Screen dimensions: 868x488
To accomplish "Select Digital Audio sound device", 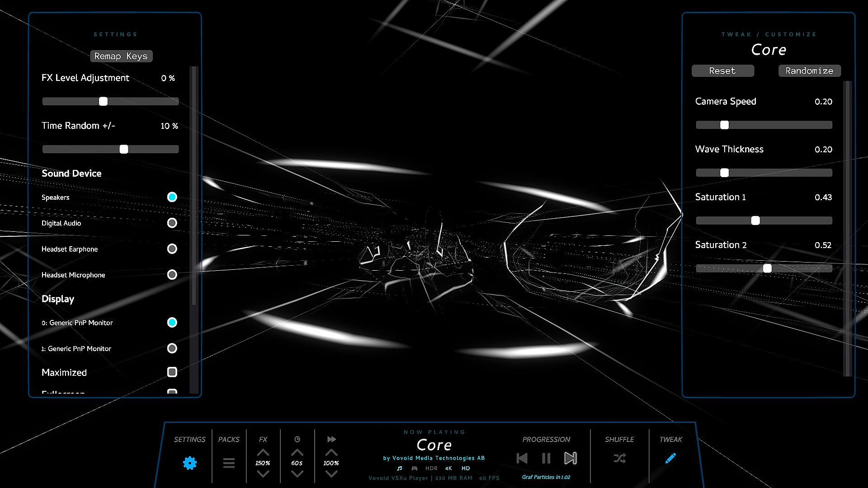I will pyautogui.click(x=172, y=223).
